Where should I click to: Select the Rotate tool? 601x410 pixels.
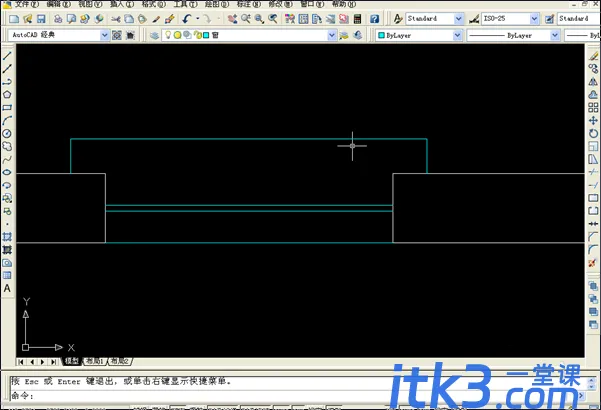593,134
